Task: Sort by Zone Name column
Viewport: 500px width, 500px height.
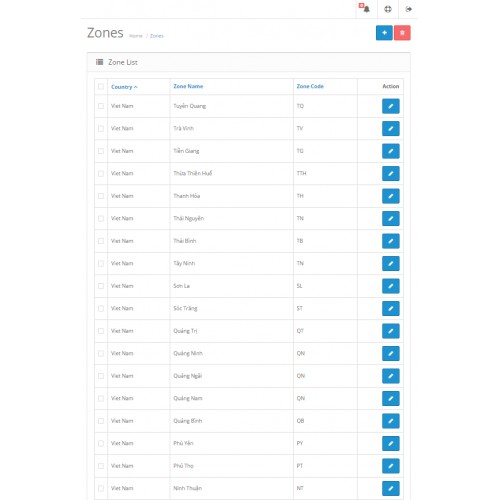Action: pos(188,86)
